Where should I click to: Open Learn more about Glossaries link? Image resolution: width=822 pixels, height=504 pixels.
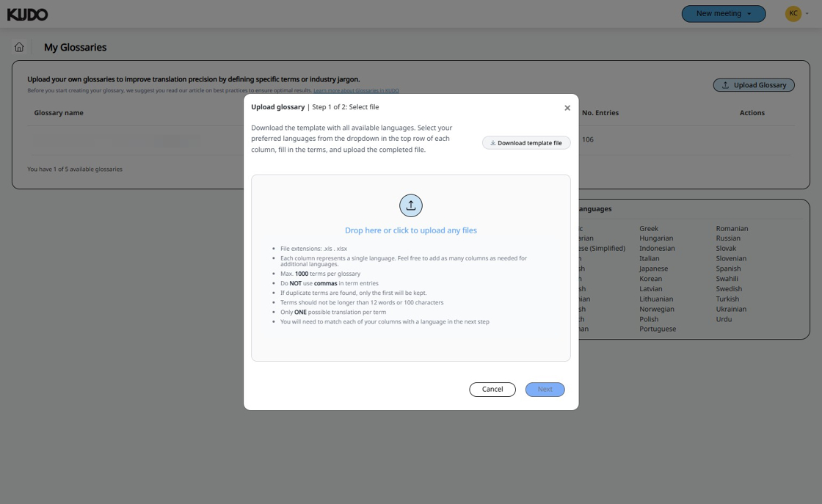click(356, 91)
